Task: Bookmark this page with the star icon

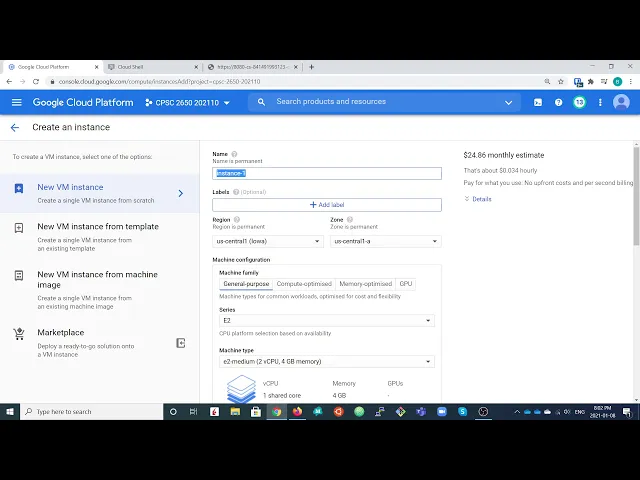Action: click(561, 82)
